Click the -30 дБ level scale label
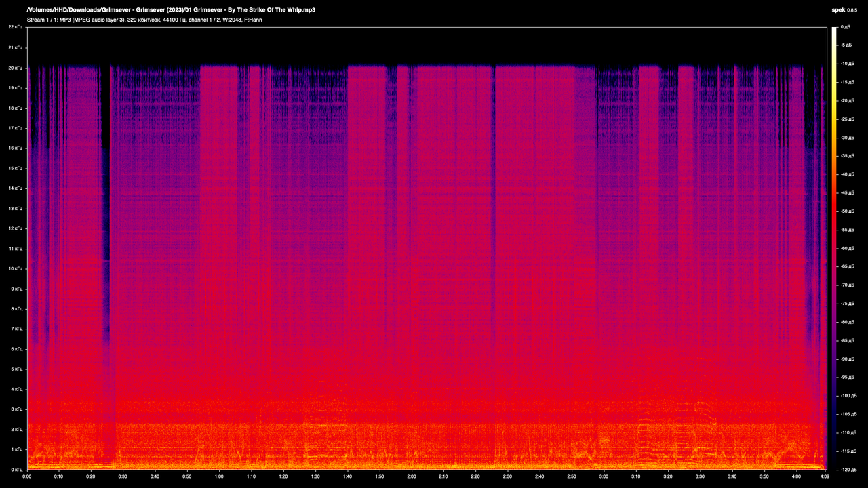The width and height of the screenshot is (868, 488). 848,138
